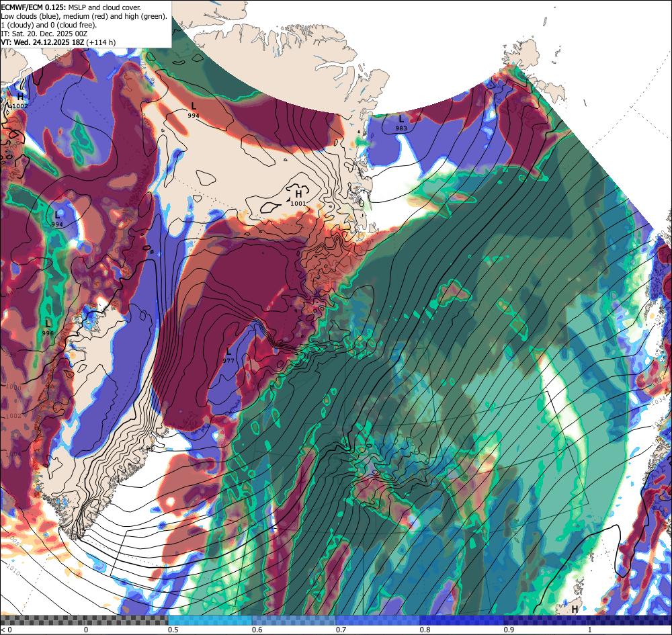Click the '1 (cloudy) and 0 (cloud free).' legend line
Screen dimensions: 672x635
tap(49, 25)
